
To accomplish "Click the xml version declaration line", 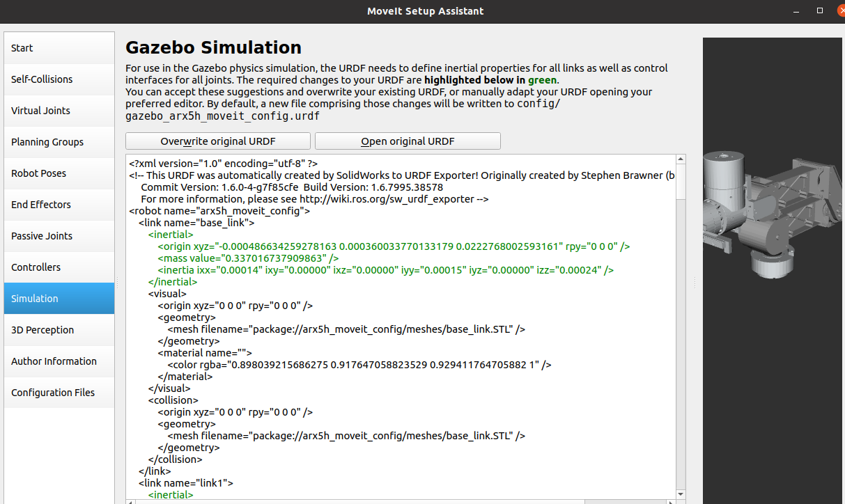I will tap(223, 164).
